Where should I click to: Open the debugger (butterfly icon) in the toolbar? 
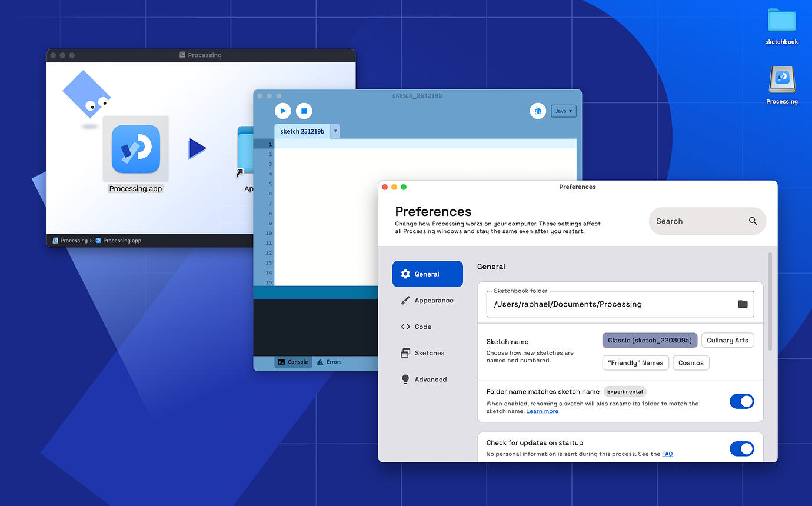pos(538,111)
